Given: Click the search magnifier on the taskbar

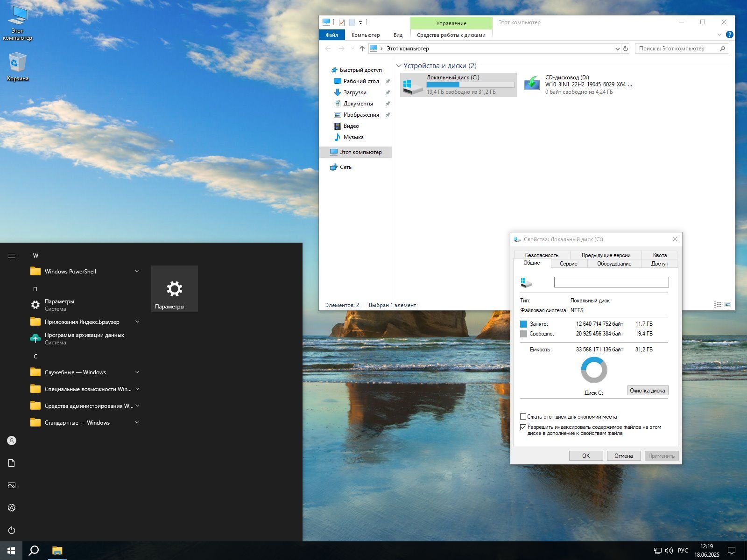Looking at the screenshot, I should pyautogui.click(x=34, y=551).
